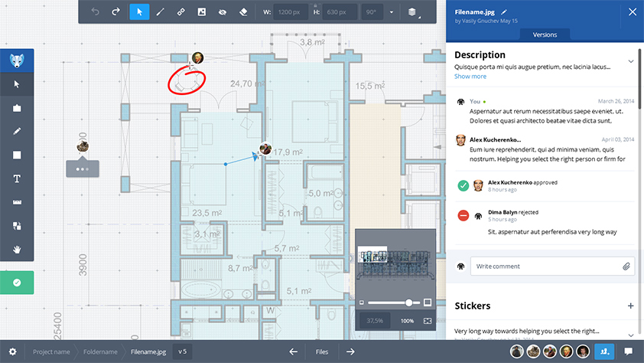This screenshot has width=644, height=363.
Task: Select the line drawing tool
Action: point(160,12)
